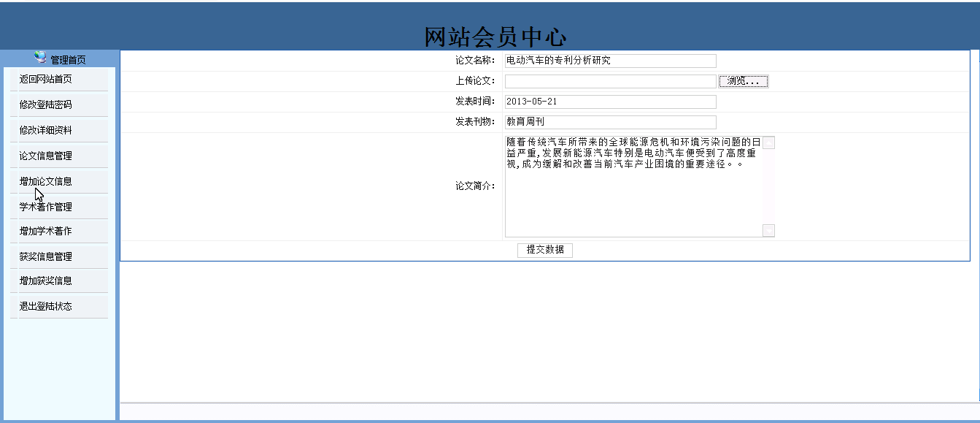Click the 网站会员中心 page title

coord(495,37)
